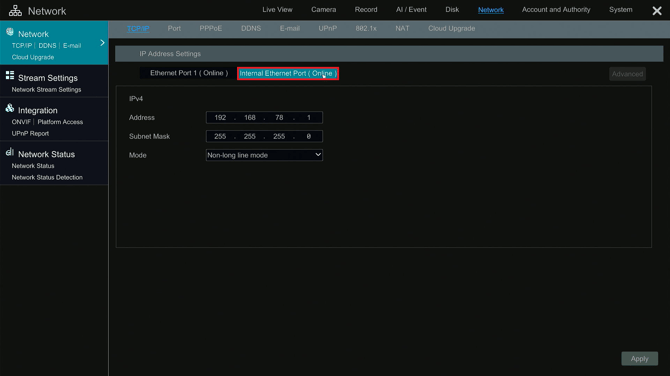670x376 pixels.
Task: Click last subnet mask octet 0 field
Action: click(309, 136)
